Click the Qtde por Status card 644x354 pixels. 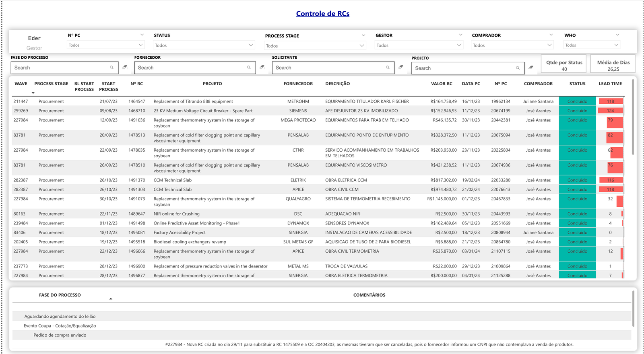(x=563, y=64)
